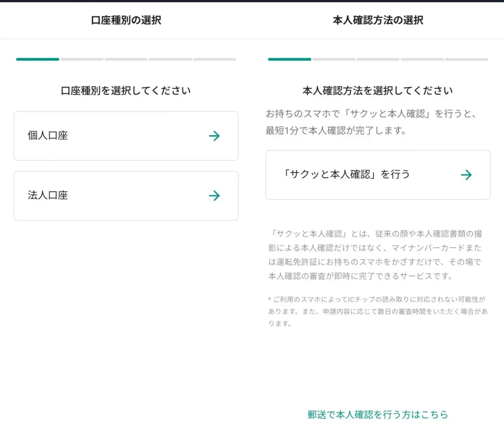Click the text 最短1分で本人確認が完了します。
The height and width of the screenshot is (437, 504).
click(336, 131)
